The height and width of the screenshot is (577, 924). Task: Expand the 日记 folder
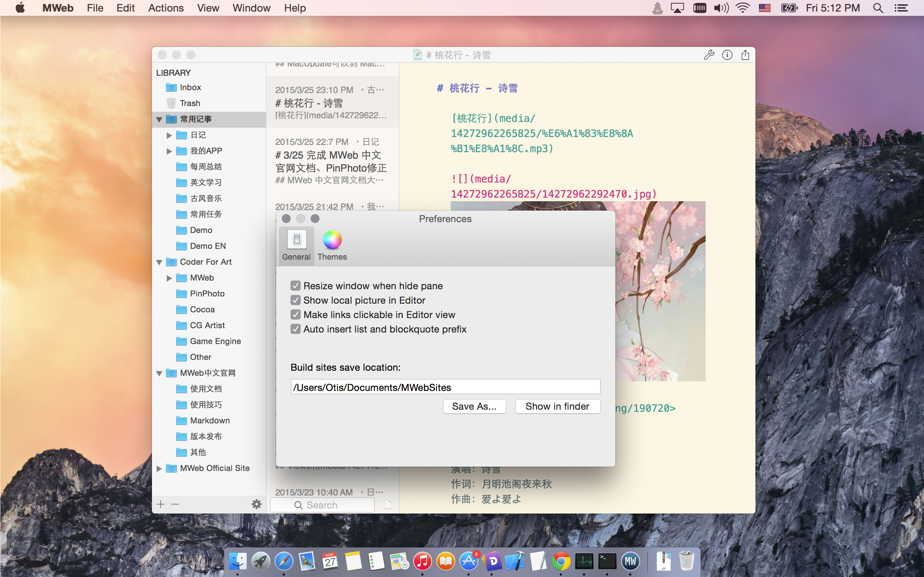click(169, 135)
